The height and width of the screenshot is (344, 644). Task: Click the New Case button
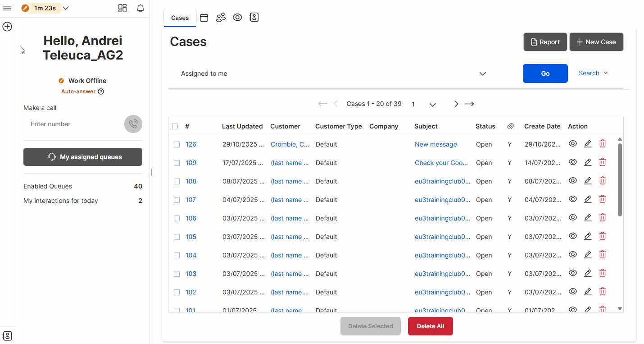[x=596, y=42]
